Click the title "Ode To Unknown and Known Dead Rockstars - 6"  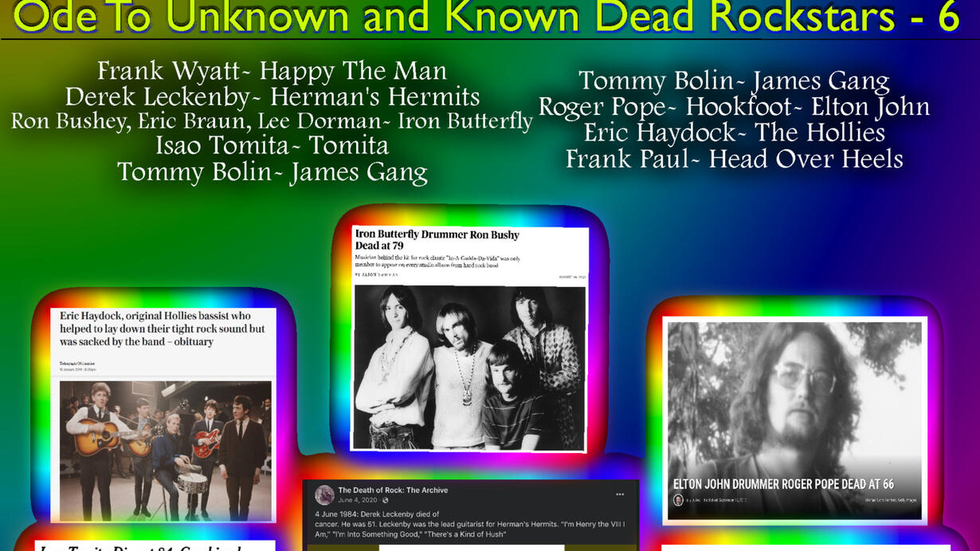pos(487,18)
